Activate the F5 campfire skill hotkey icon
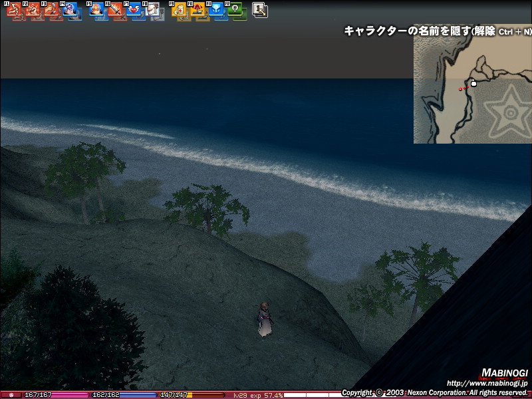Image resolution: width=532 pixels, height=399 pixels. [96, 9]
